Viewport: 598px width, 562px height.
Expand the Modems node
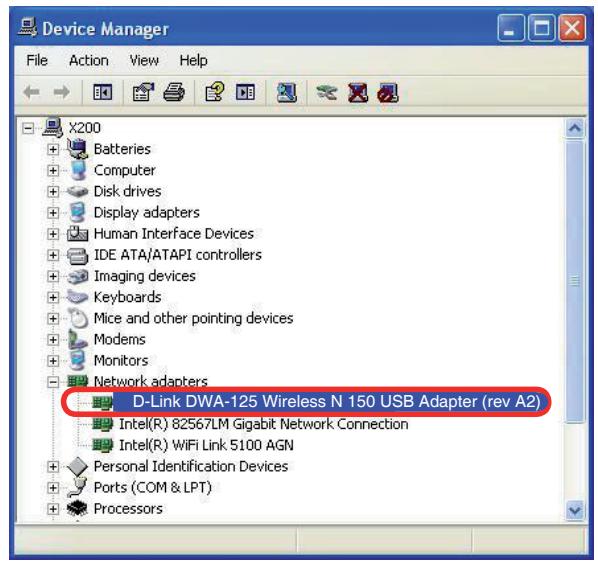pos(53,339)
